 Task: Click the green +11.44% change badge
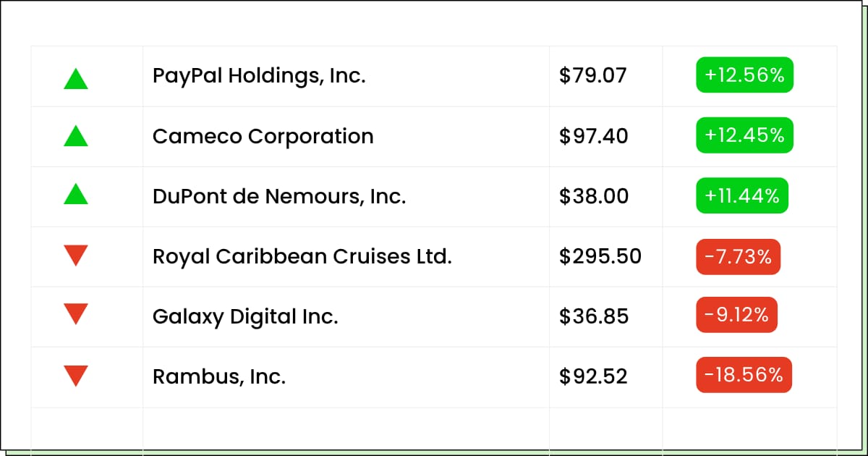coord(742,195)
